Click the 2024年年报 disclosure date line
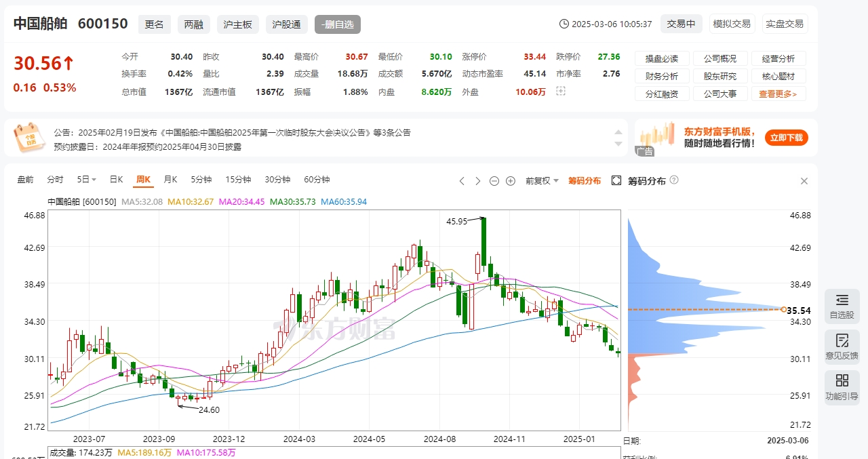The width and height of the screenshot is (868, 459). [x=148, y=146]
